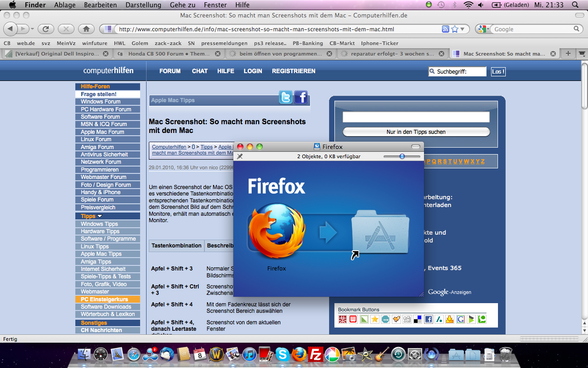Click the winfuture bookmark in toolbar
Image resolution: width=588 pixels, height=368 pixels.
coord(95,43)
